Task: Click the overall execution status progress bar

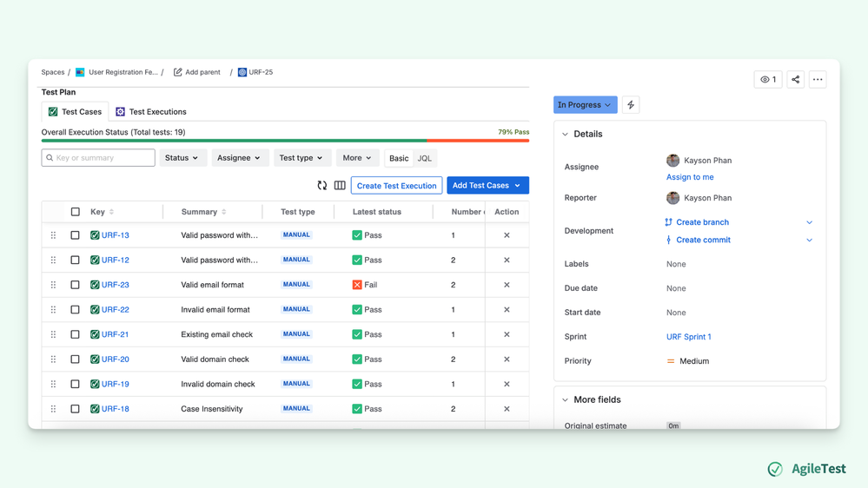Action: click(285, 141)
